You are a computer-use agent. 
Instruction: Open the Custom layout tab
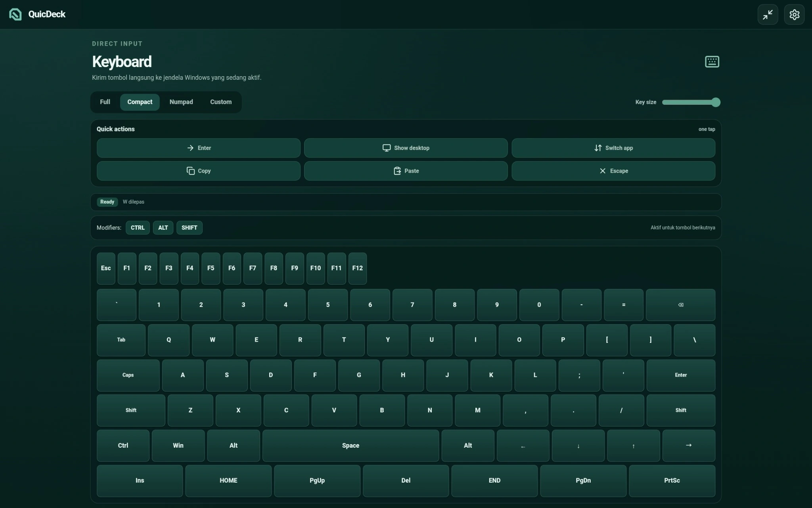pos(221,102)
